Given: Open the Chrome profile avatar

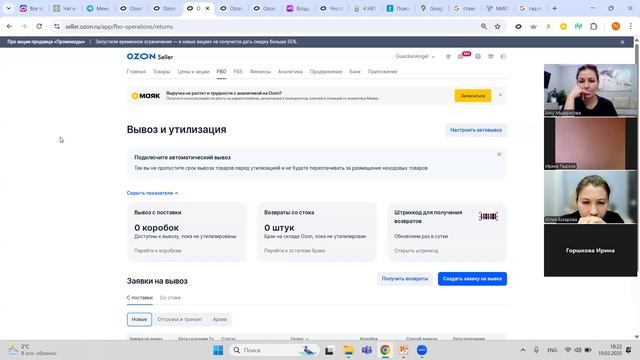Looking at the screenshot, I should click(616, 27).
